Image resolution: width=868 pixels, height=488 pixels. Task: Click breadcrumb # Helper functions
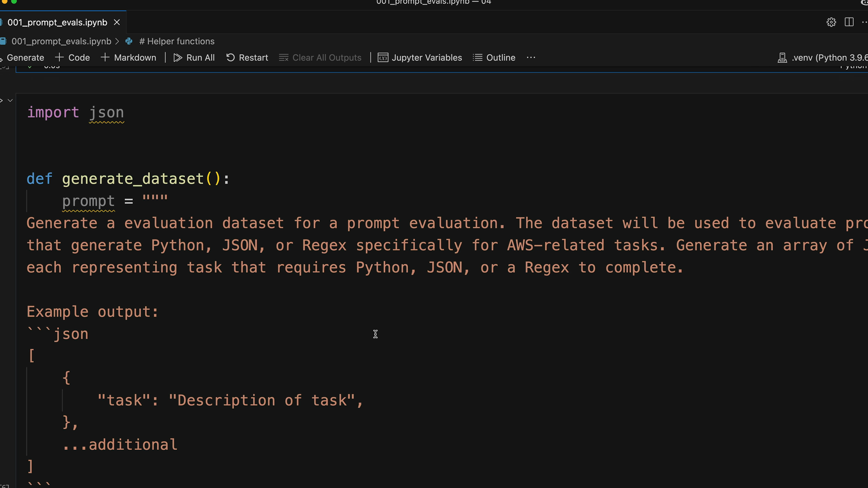pos(177,41)
